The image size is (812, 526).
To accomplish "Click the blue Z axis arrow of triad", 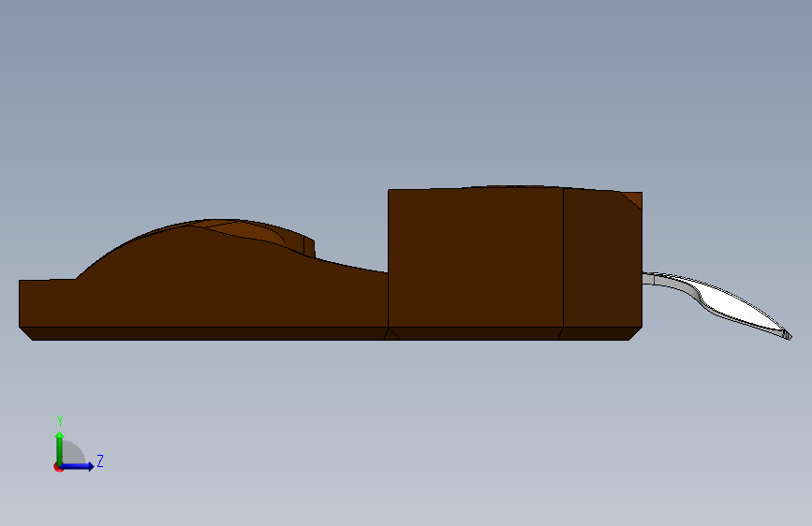I will pos(78,466).
